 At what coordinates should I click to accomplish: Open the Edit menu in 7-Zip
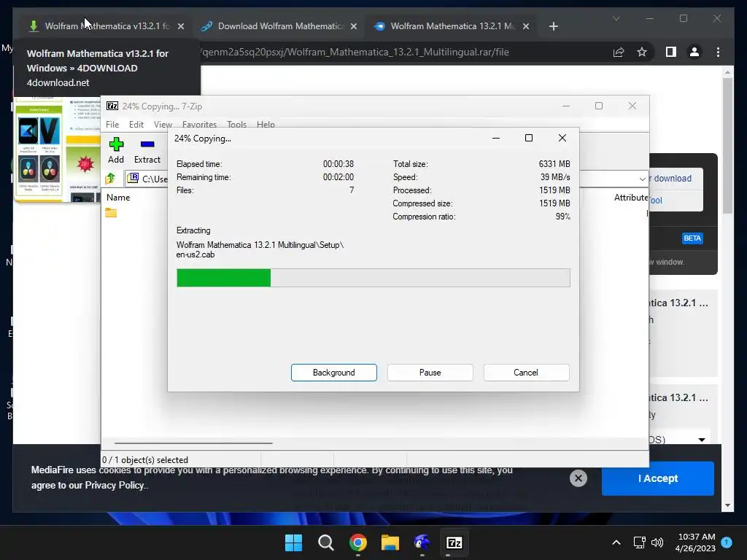(x=136, y=124)
